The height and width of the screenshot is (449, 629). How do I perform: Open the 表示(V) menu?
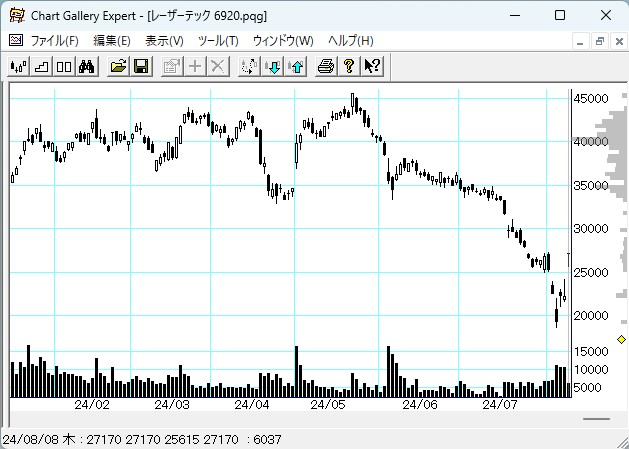pyautogui.click(x=164, y=41)
